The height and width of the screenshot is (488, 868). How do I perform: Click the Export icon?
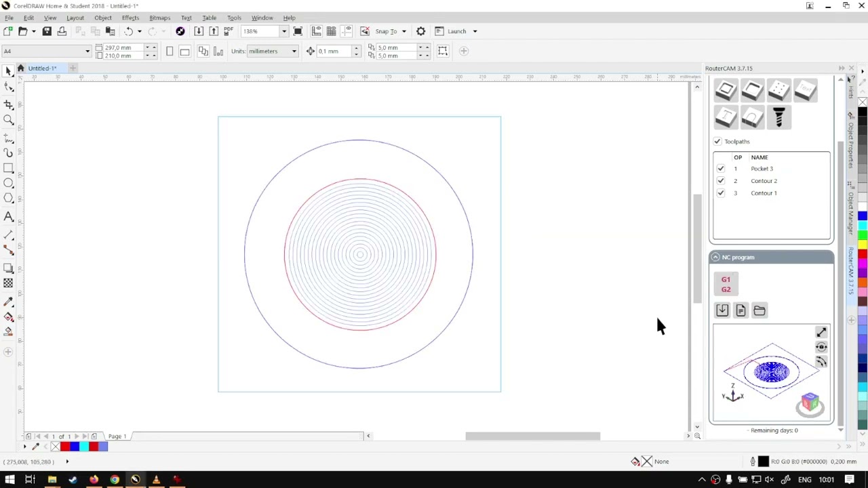click(214, 31)
